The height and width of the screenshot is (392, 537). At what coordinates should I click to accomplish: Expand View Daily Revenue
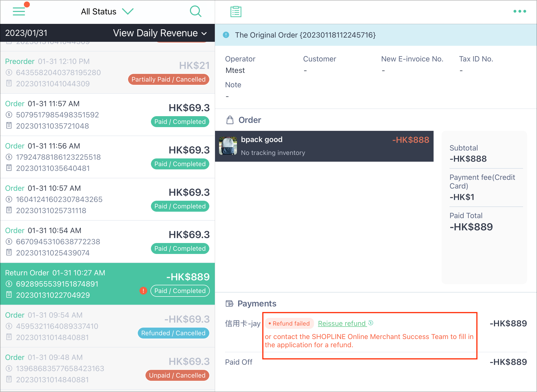(x=160, y=33)
